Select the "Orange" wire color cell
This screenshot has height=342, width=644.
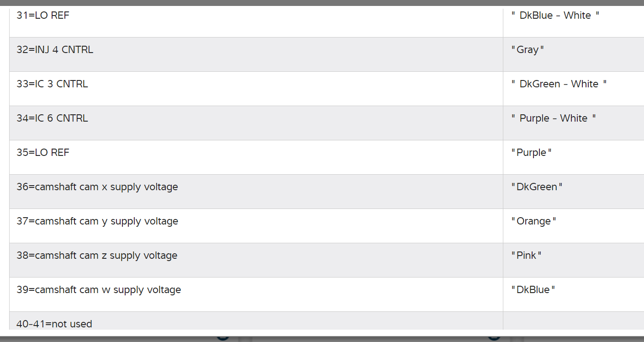click(533, 221)
